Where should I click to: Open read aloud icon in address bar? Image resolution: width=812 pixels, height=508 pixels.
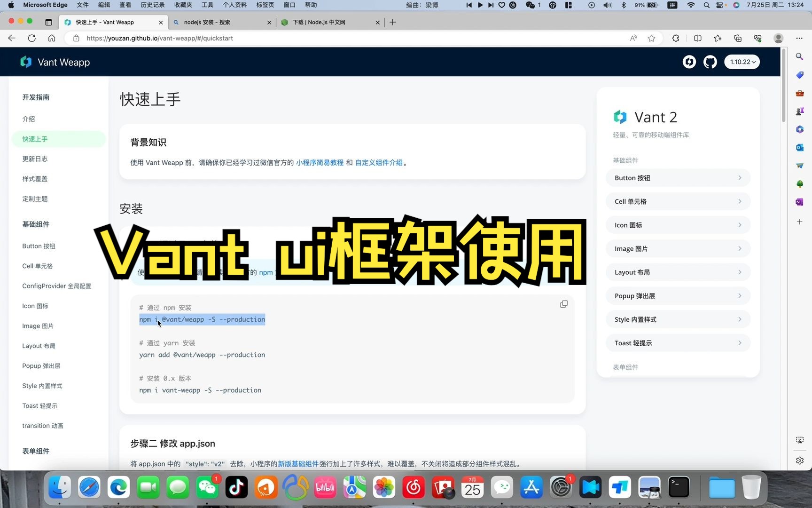point(633,38)
